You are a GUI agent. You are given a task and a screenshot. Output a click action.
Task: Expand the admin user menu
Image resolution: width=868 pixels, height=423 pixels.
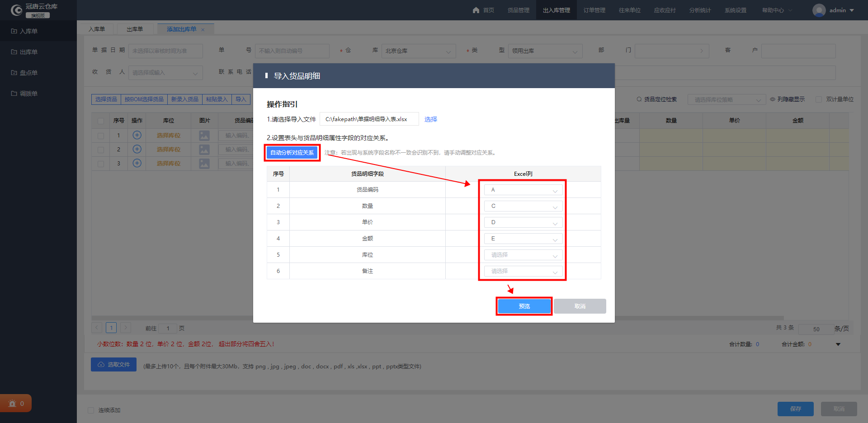852,10
